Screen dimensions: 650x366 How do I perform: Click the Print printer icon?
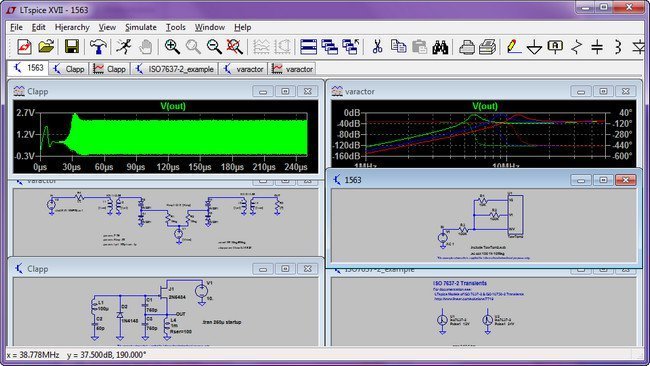(x=488, y=46)
